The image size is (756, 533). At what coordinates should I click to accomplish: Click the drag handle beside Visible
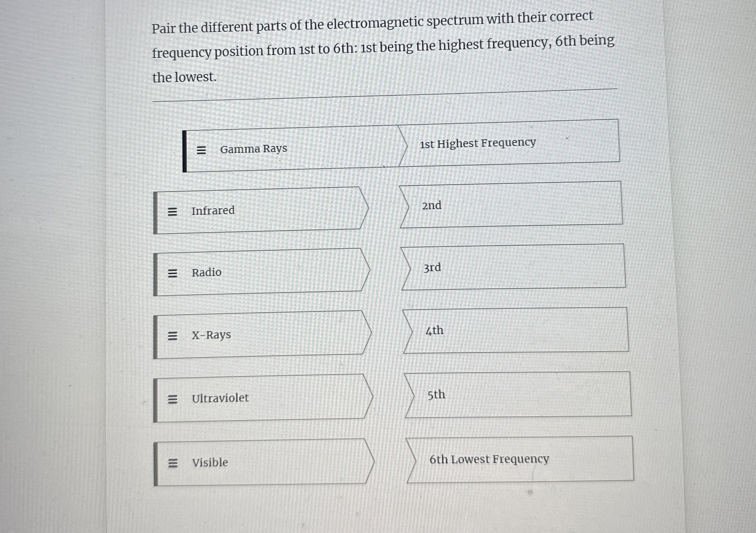tap(173, 463)
